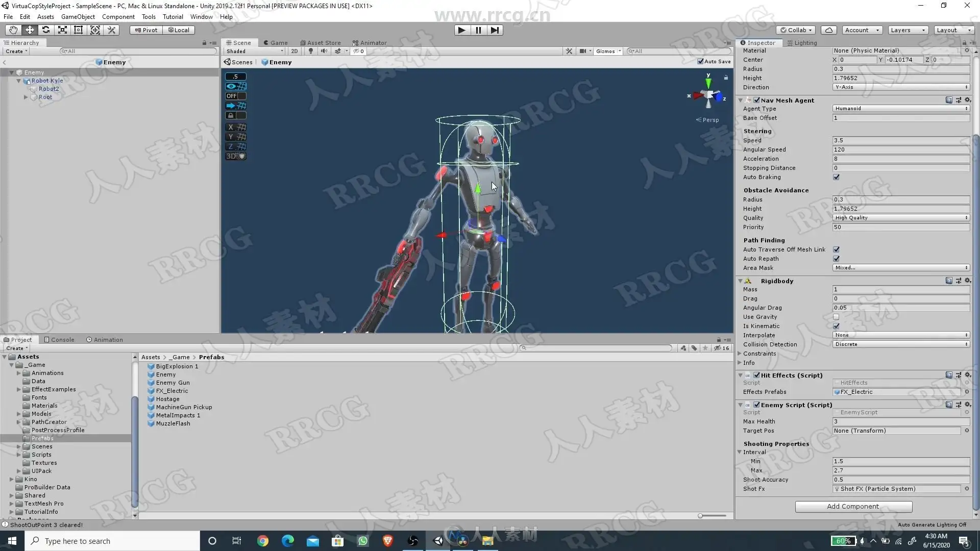Expand the Root object in Hierarchy

[x=26, y=97]
